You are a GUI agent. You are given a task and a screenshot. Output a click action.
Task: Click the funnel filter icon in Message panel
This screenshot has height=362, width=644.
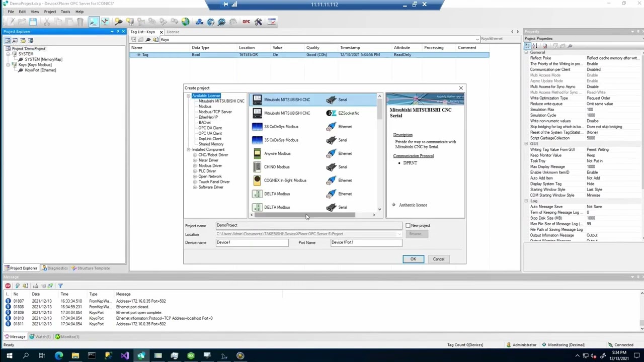coord(60,286)
